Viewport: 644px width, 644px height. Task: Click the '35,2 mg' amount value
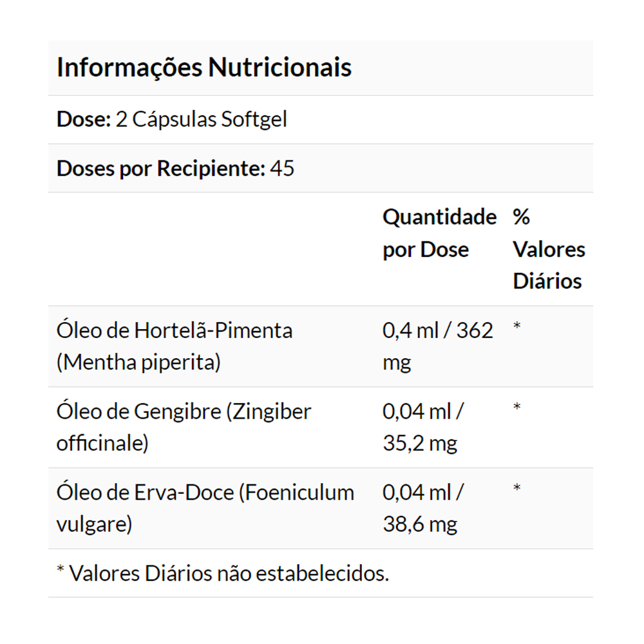point(420,444)
